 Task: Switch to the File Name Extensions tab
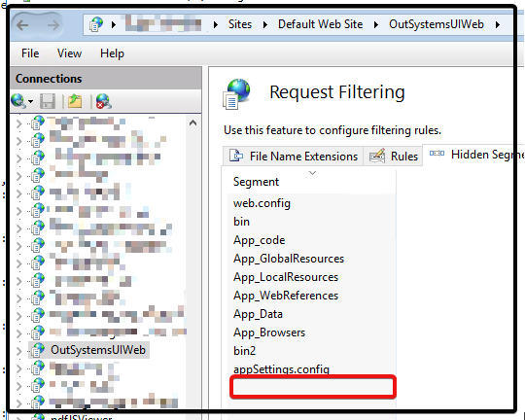coord(293,157)
